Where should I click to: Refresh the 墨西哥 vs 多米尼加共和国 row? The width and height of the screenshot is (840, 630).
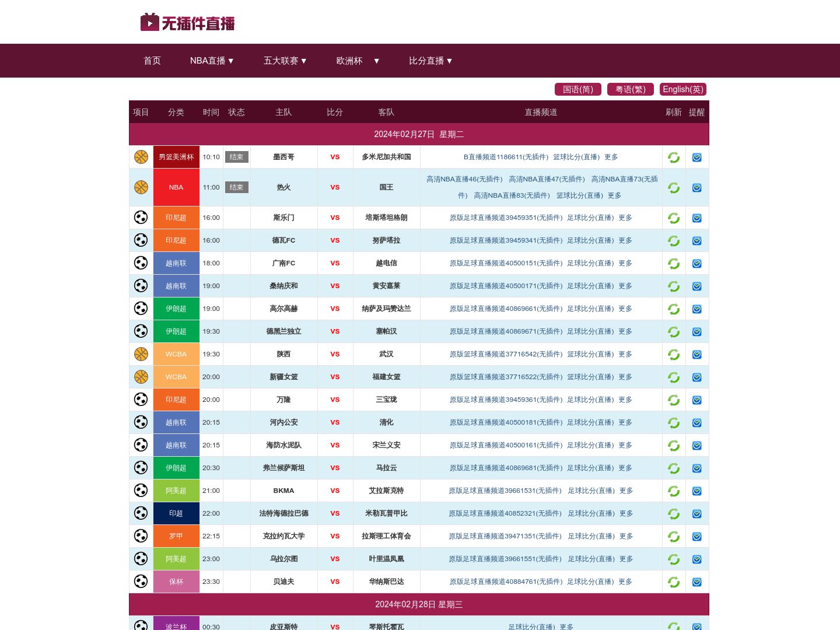tap(674, 157)
